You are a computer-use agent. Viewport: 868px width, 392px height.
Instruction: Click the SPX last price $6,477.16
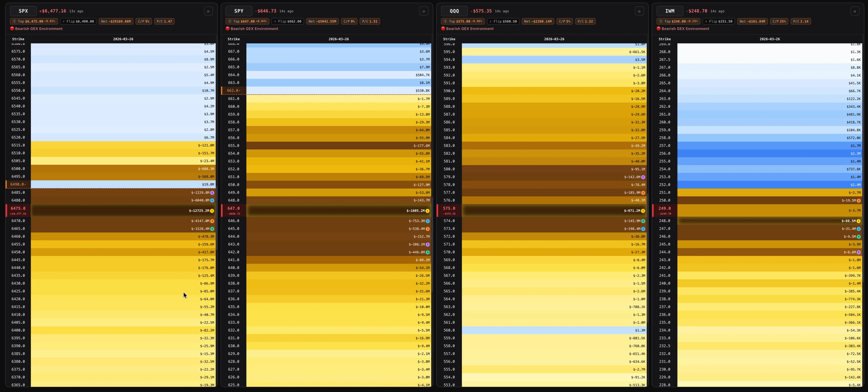[54, 11]
